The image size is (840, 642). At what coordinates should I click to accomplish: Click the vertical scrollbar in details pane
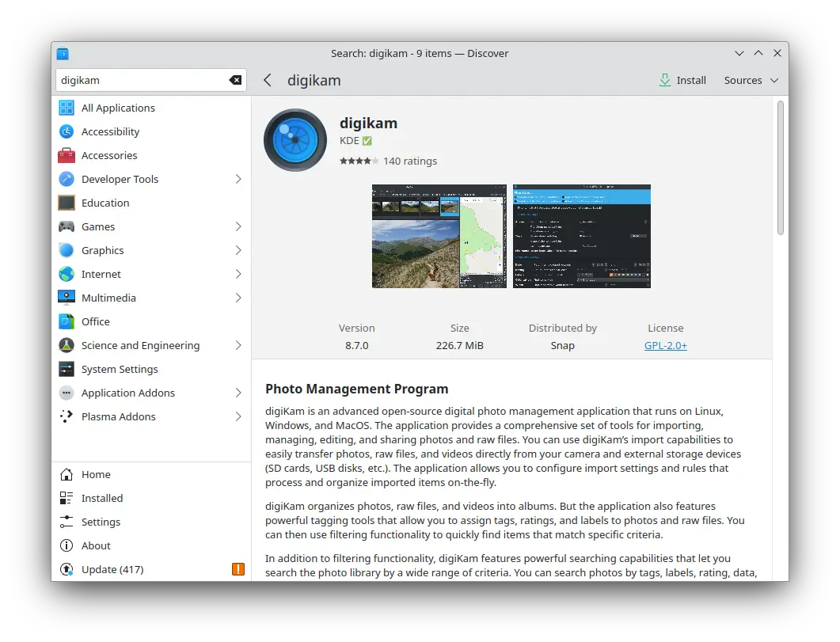coord(780,168)
